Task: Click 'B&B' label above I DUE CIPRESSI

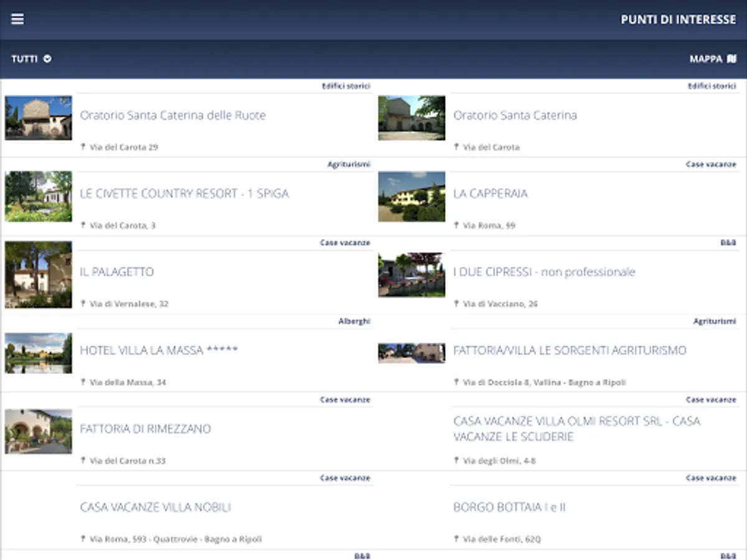Action: [x=728, y=243]
